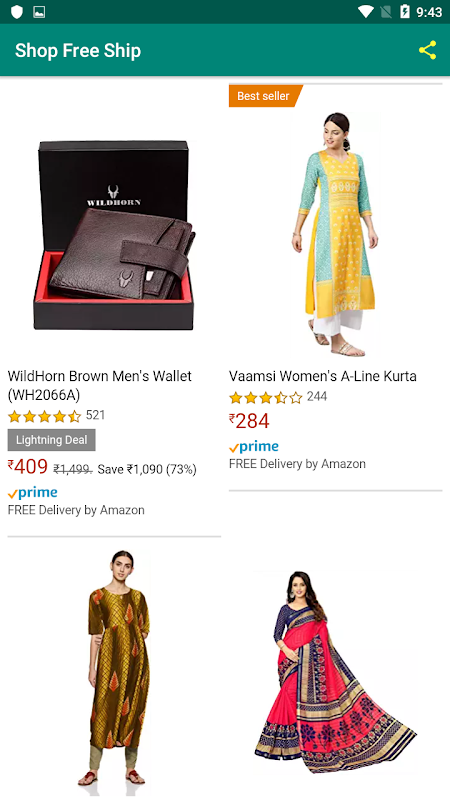Tap the shield icon in the status bar

coord(17,12)
